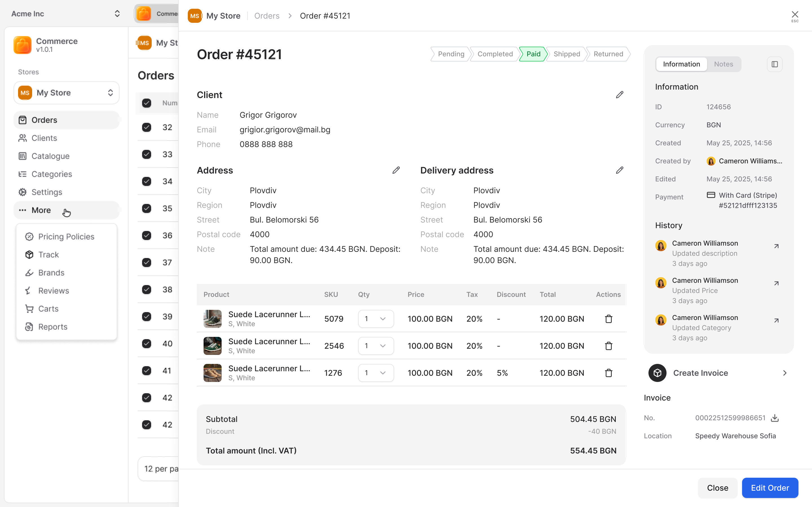Image resolution: width=812 pixels, height=507 pixels.
Task: Open the Acme Inc organization switcher
Action: point(65,14)
